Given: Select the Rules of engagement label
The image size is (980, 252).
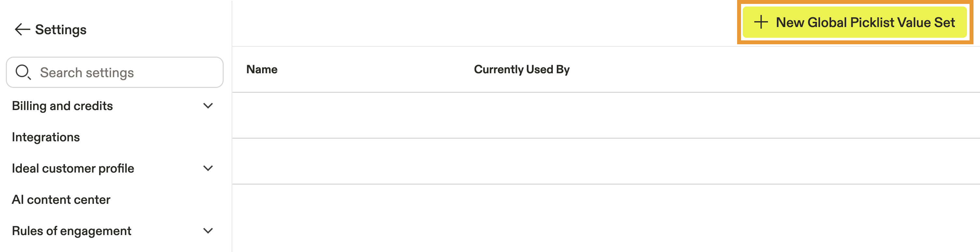Looking at the screenshot, I should (72, 231).
